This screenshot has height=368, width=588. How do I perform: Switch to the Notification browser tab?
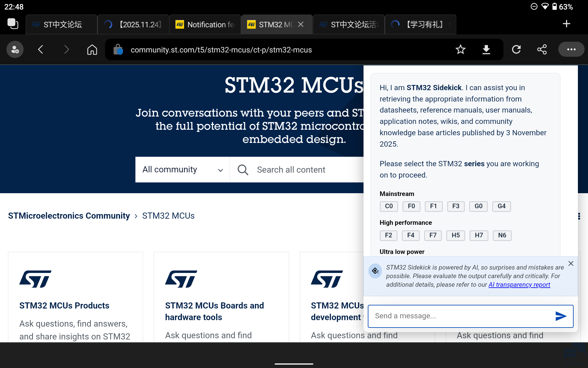(x=205, y=24)
